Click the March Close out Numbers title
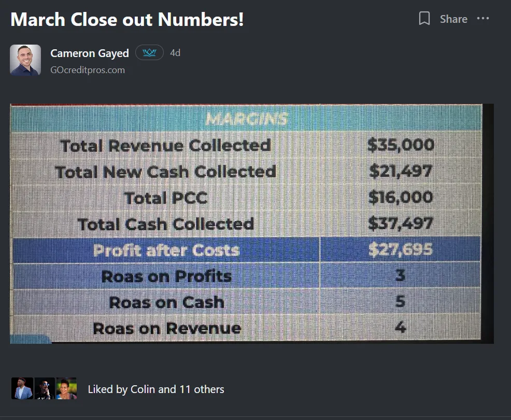The width and height of the screenshot is (511, 420). [x=127, y=19]
